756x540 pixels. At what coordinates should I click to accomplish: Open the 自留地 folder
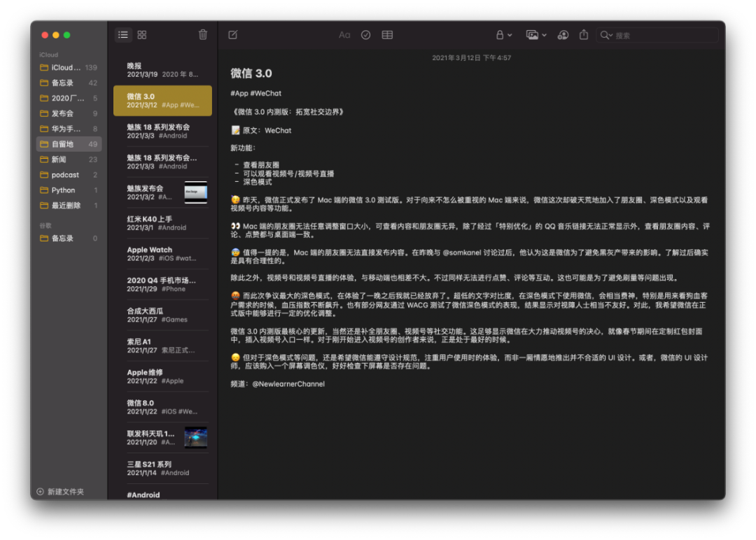coord(69,144)
